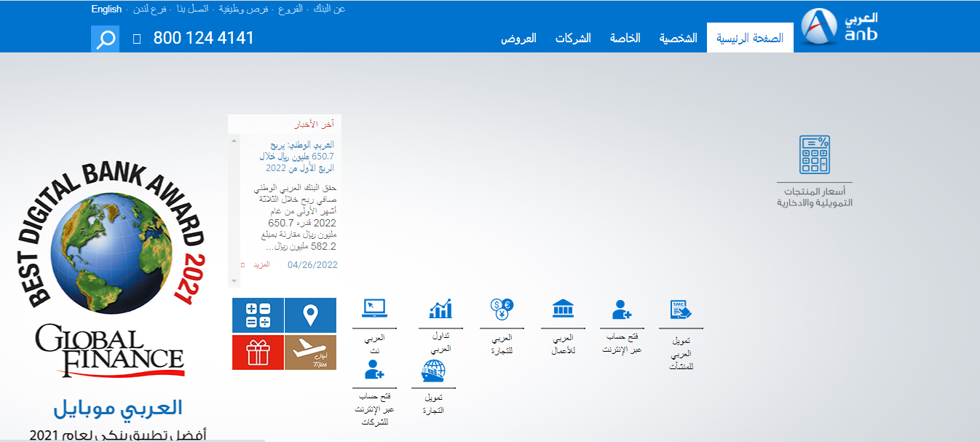Click the news scroll-down arrow

tap(234, 280)
